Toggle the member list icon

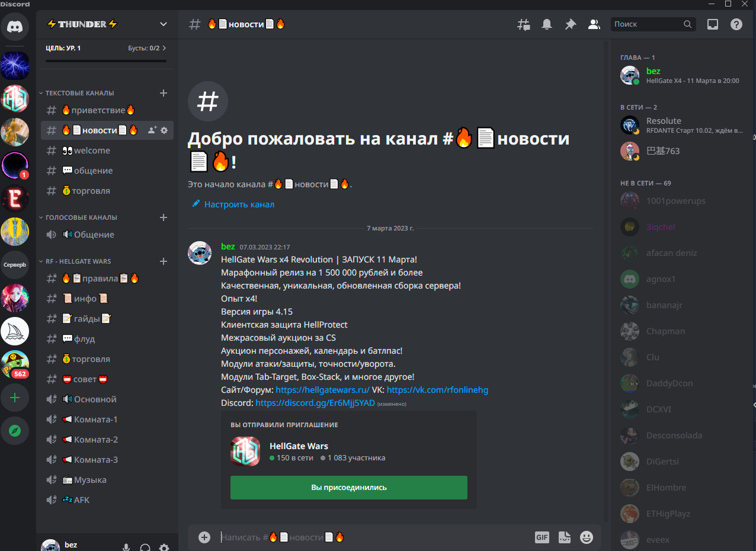(x=593, y=24)
